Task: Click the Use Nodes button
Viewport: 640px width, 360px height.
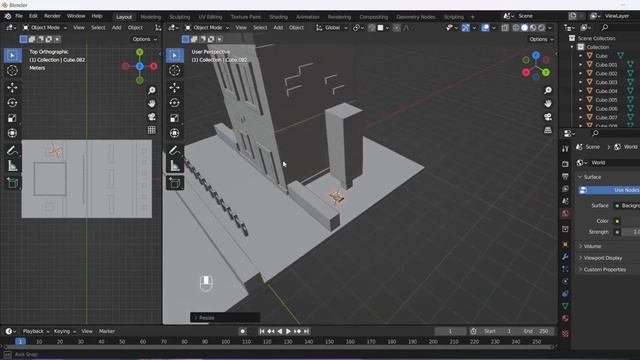Action: (609, 190)
